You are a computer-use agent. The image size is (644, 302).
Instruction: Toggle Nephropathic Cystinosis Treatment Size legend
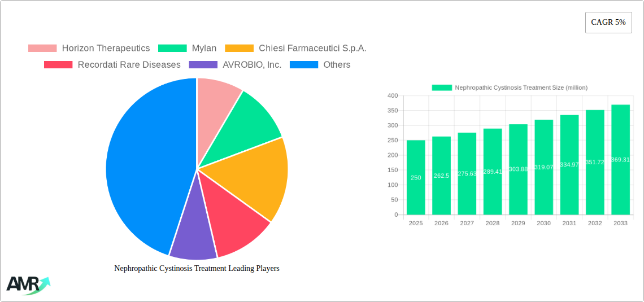point(510,87)
